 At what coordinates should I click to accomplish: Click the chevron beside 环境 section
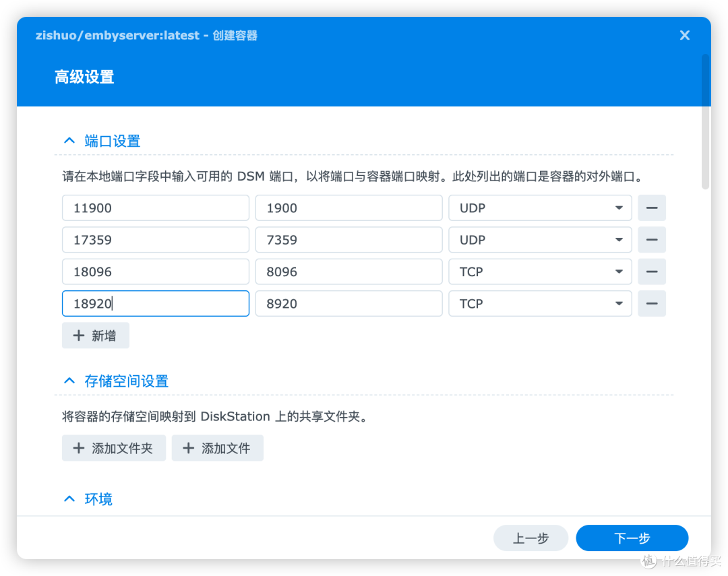[x=69, y=499]
